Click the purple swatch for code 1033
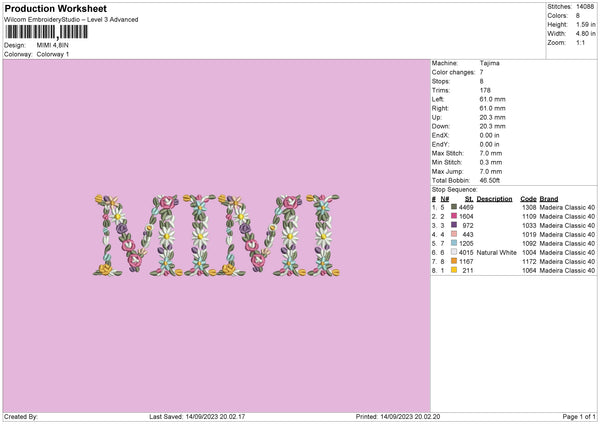This screenshot has width=600, height=424. [454, 225]
